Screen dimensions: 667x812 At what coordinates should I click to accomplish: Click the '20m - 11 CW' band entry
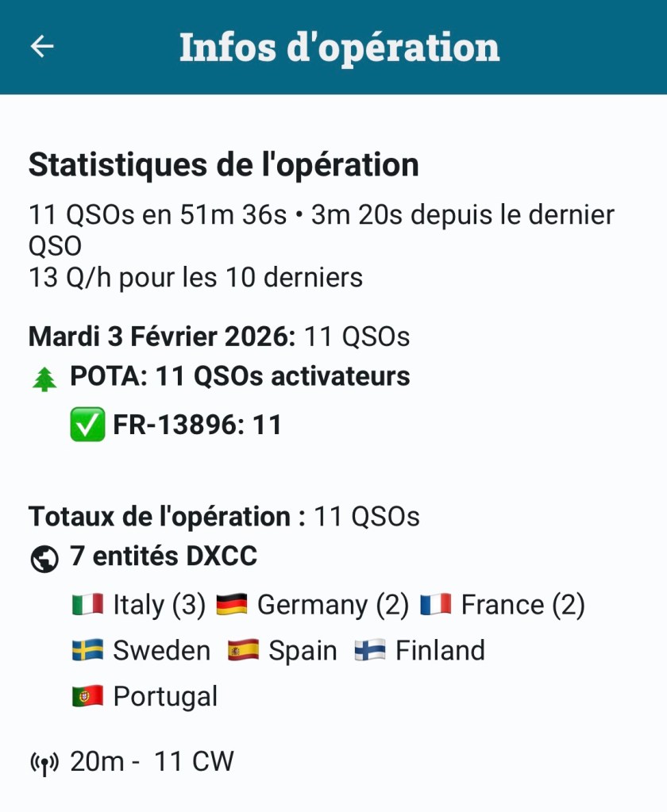coord(152,762)
